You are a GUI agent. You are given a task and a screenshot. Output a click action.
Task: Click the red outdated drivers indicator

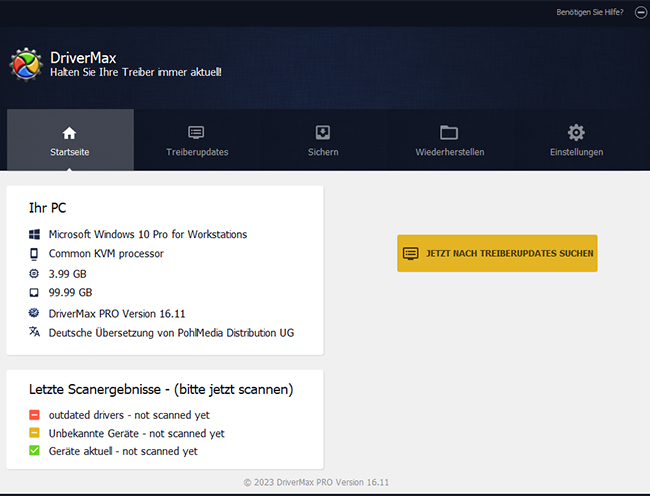[x=34, y=415]
